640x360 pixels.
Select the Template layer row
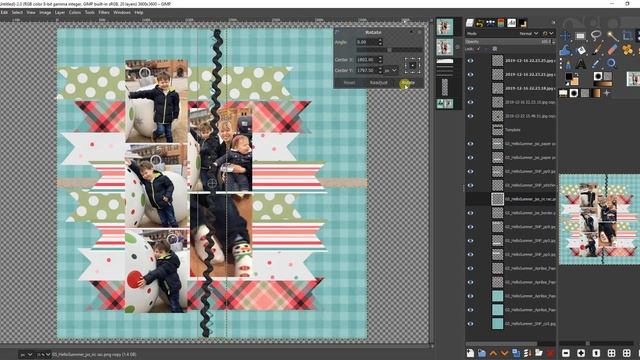[x=511, y=130]
